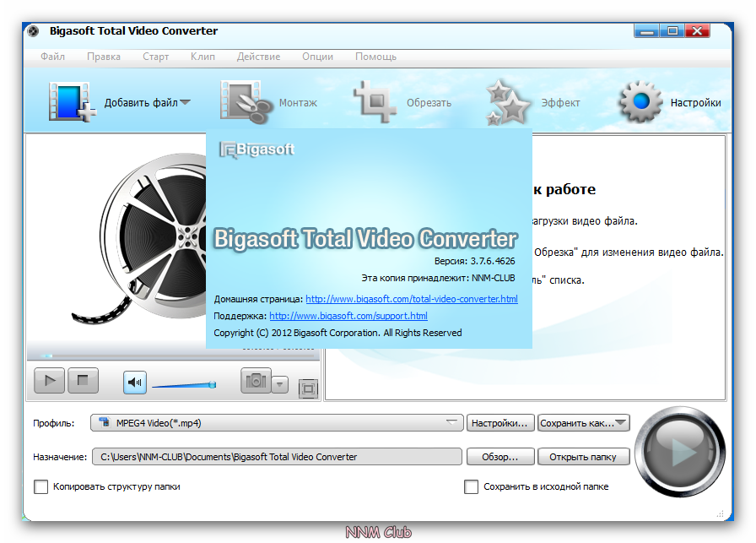Adjust the volume slider
The height and width of the screenshot is (543, 756).
point(184,385)
